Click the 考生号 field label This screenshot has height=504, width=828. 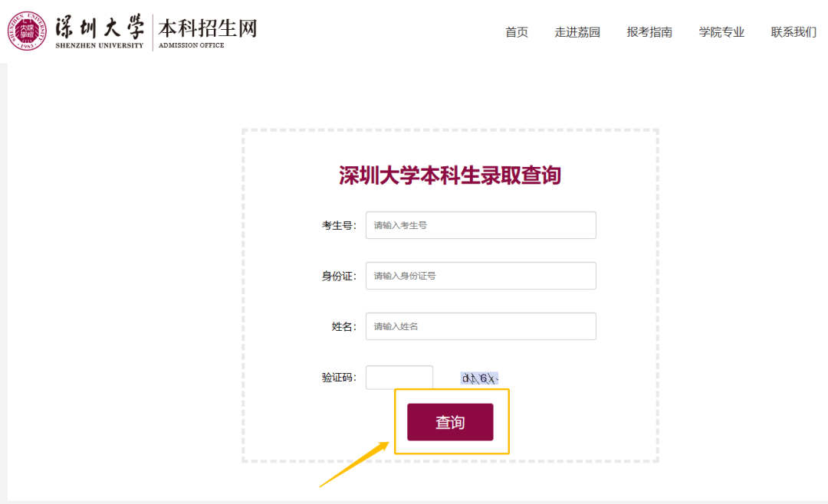(339, 225)
